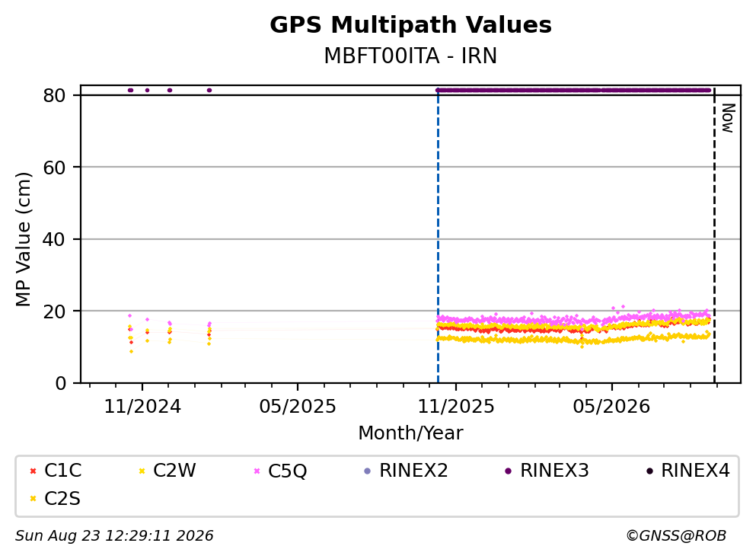756x559 pixels.
Task: Click the 0 y-axis tick label
Action: (60, 383)
